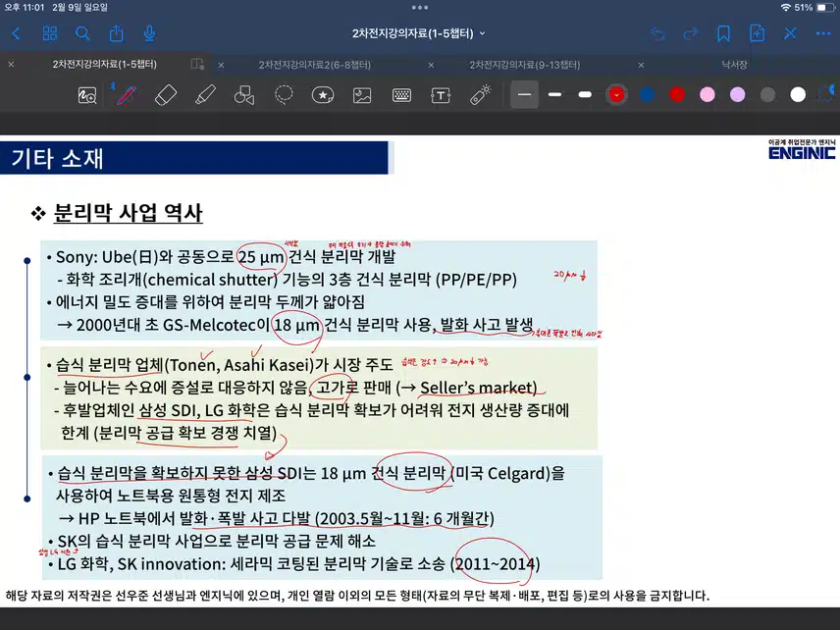Choose the thinnest stroke width

click(524, 95)
